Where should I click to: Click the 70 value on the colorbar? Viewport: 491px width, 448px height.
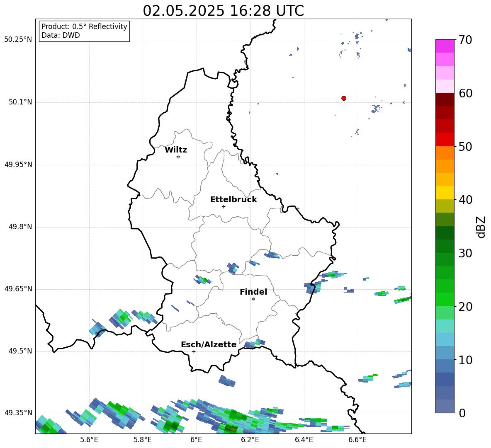point(465,40)
